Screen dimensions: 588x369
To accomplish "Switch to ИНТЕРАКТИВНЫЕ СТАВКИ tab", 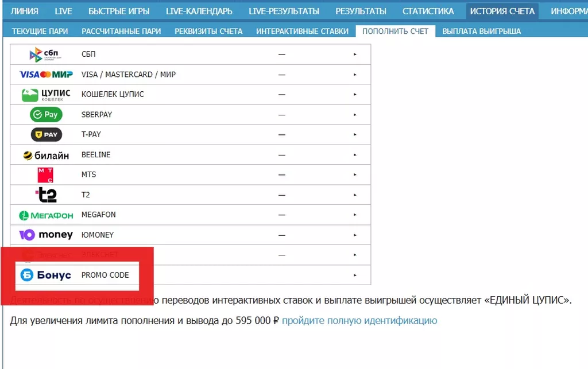I will point(302,31).
